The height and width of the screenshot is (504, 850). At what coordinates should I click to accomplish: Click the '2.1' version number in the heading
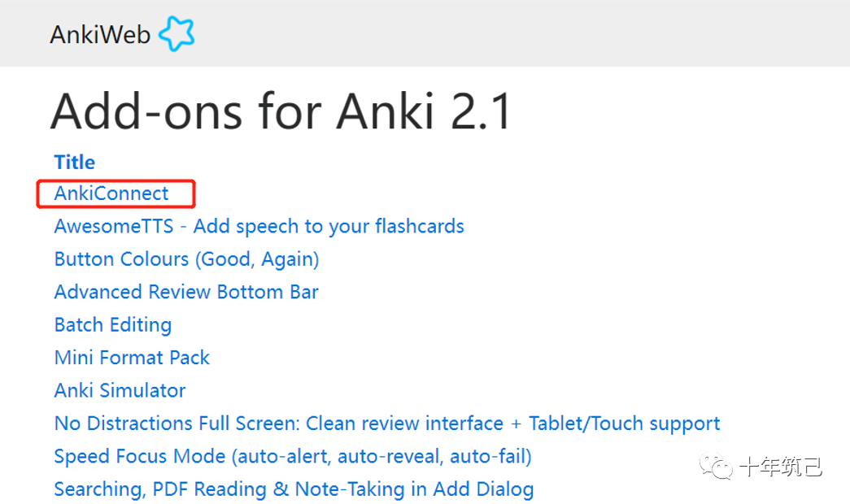tap(482, 111)
